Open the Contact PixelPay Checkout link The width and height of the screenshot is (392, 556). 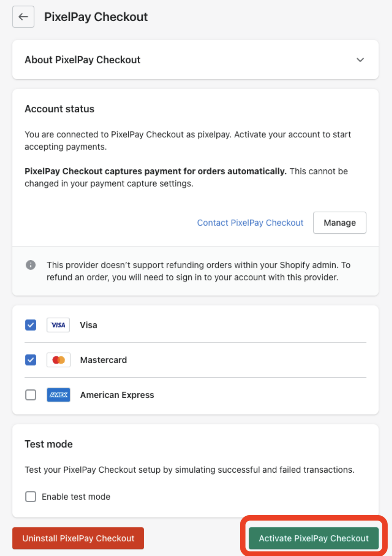[250, 223]
